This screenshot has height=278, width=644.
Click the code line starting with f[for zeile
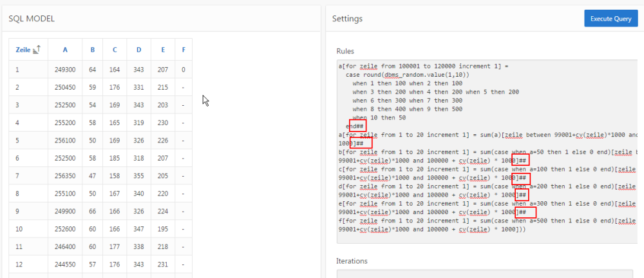(x=488, y=221)
